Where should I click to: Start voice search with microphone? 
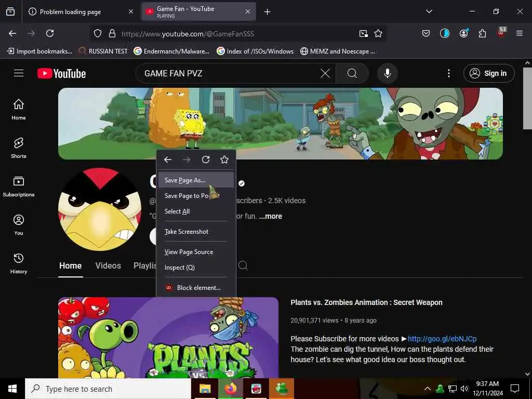point(388,73)
